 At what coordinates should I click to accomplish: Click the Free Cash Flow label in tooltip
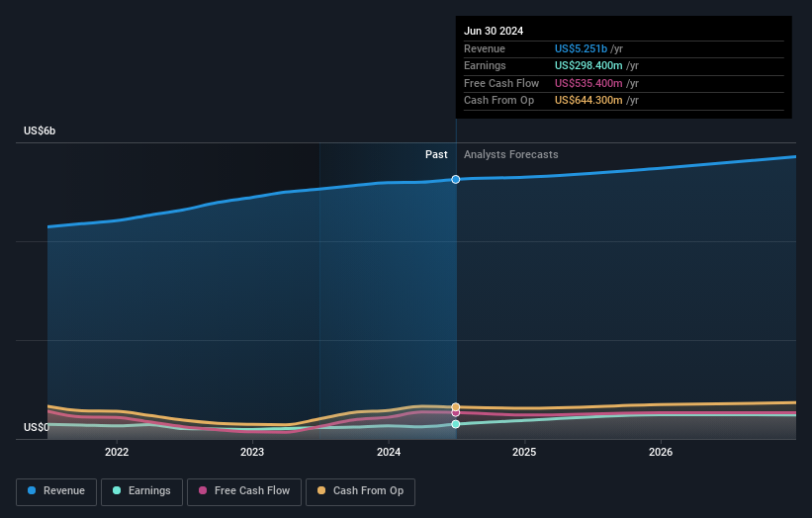(501, 83)
